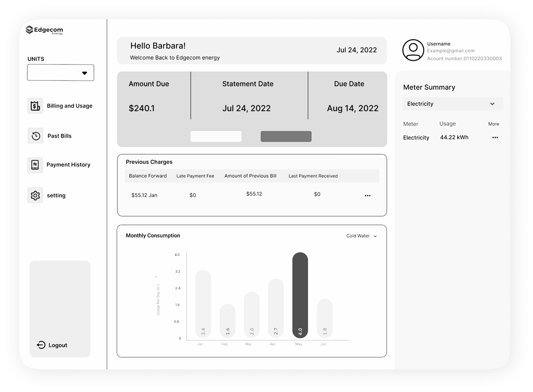Select the Jan bar in consumption chart
The height and width of the screenshot is (392, 533).
coord(203,304)
